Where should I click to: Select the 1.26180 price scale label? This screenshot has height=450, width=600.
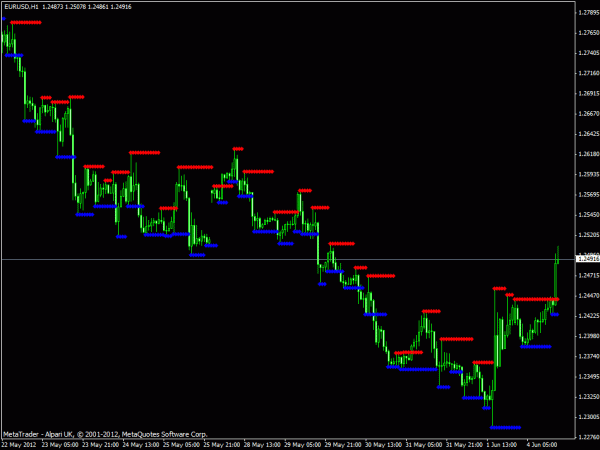coord(589,154)
